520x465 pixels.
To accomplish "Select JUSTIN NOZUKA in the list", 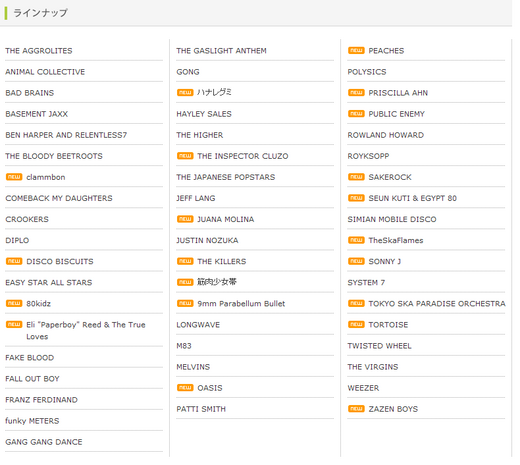I will pyautogui.click(x=207, y=240).
